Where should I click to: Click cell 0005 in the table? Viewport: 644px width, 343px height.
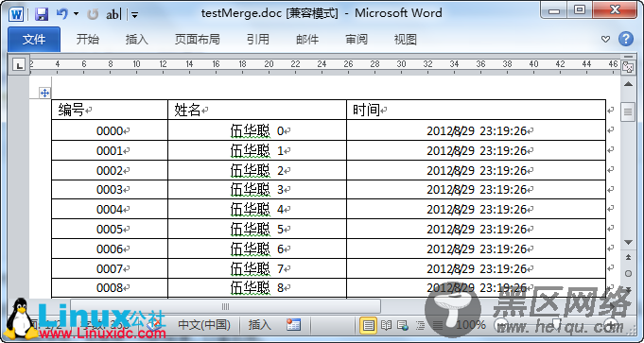[110, 229]
